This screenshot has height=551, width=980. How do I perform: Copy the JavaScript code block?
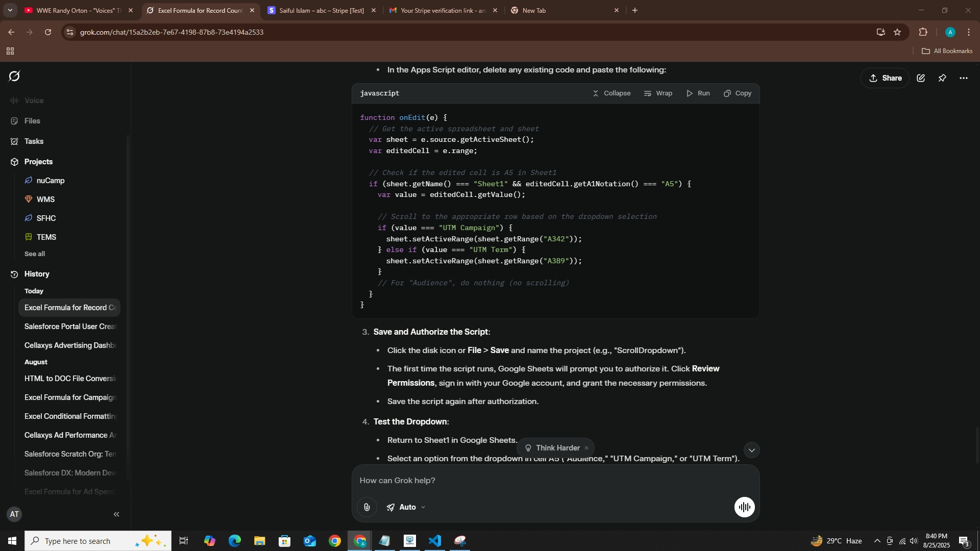tap(738, 93)
